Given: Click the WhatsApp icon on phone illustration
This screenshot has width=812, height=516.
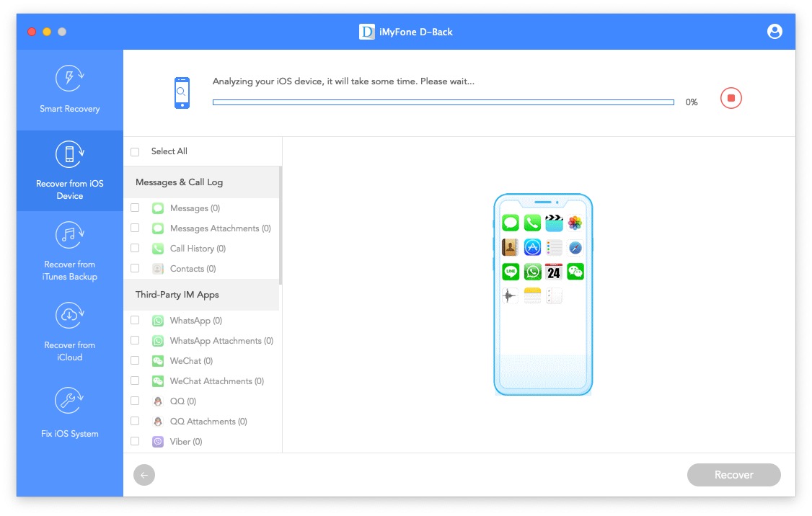Looking at the screenshot, I should click(x=532, y=272).
